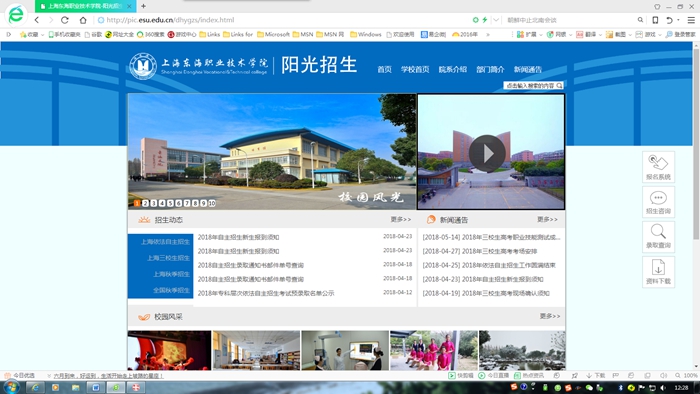This screenshot has width=700, height=394.
Task: Select slide 4 in the campus banner
Action: click(162, 203)
